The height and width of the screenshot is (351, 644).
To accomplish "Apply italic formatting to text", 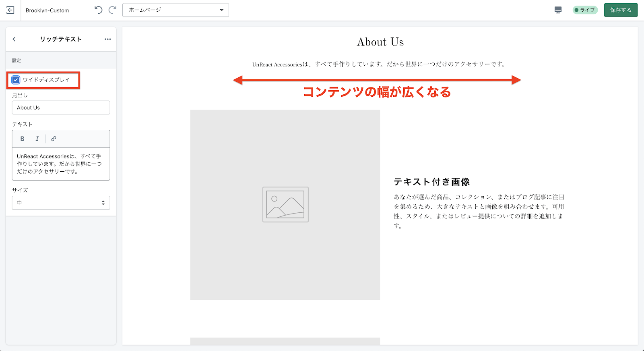I will (x=37, y=139).
